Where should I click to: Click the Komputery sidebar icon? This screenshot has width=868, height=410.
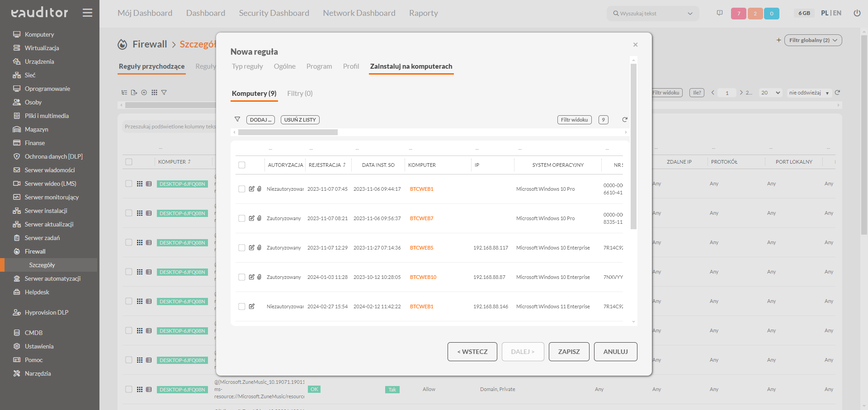click(17, 34)
